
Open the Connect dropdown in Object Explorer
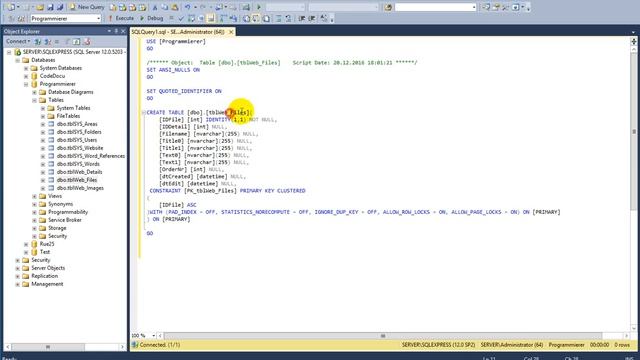[x=18, y=41]
